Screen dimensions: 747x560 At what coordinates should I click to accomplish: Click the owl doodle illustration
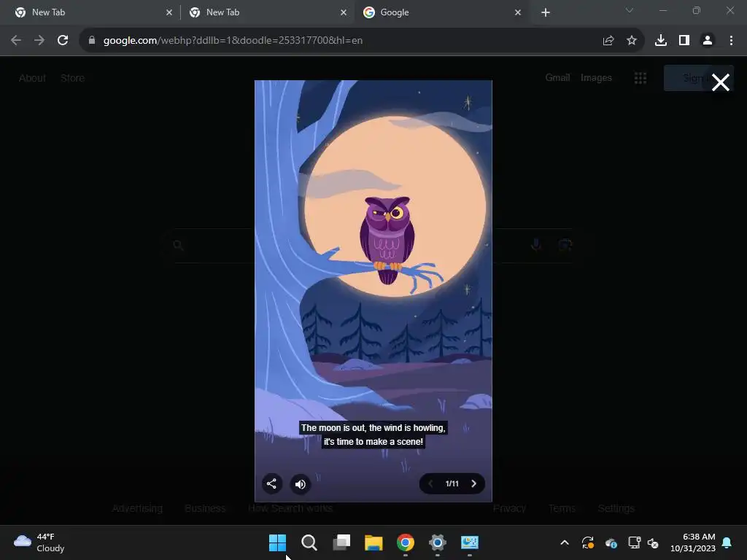[387, 239]
